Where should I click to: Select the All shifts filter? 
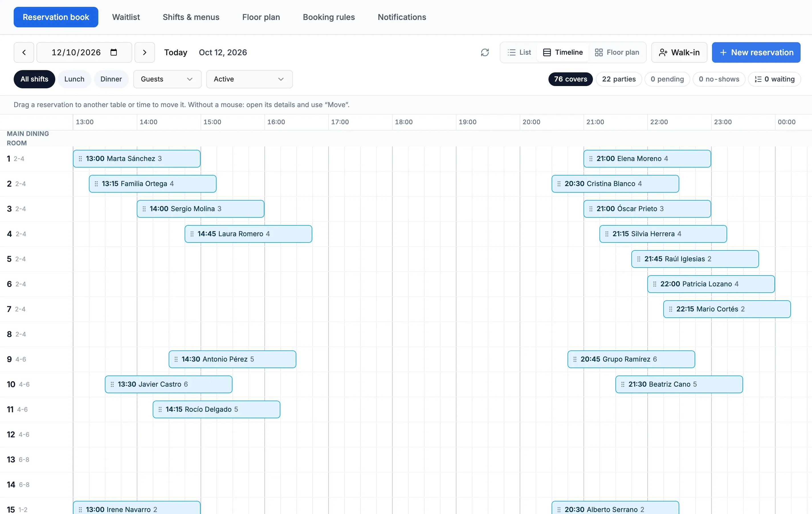[x=34, y=79]
